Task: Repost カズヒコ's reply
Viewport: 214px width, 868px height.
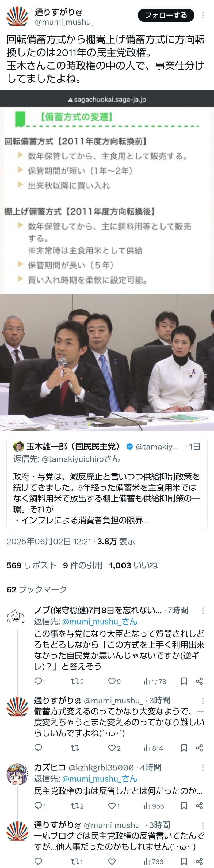Action: 77,806
